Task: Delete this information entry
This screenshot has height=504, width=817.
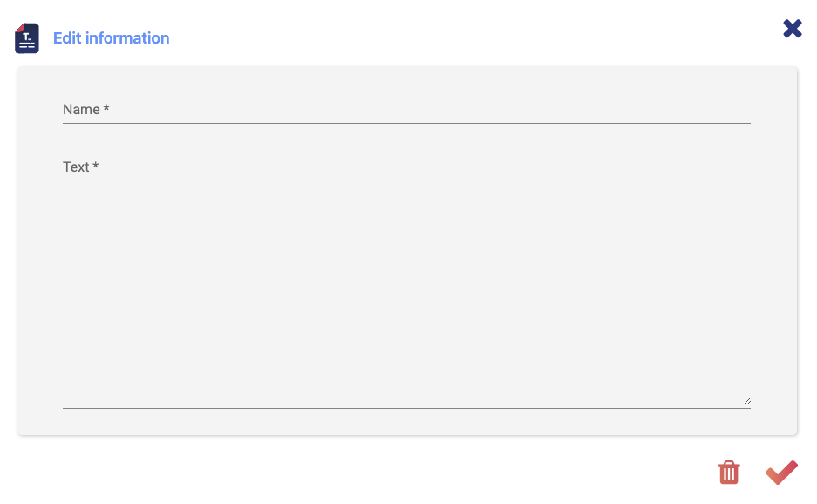Action: 729,473
